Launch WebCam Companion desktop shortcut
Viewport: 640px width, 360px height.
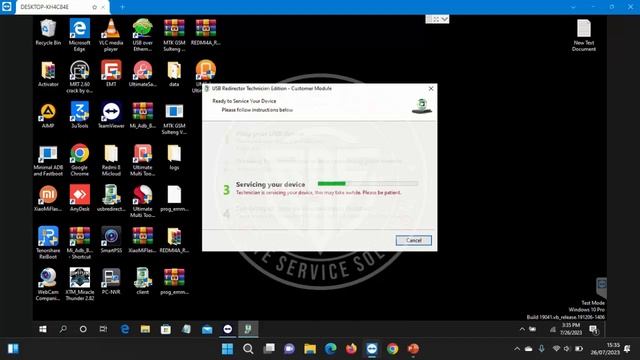(48, 285)
